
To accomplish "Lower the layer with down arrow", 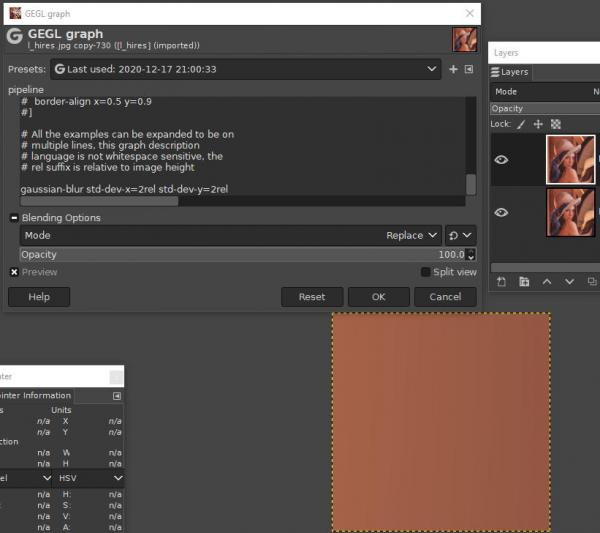I will pyautogui.click(x=569, y=282).
